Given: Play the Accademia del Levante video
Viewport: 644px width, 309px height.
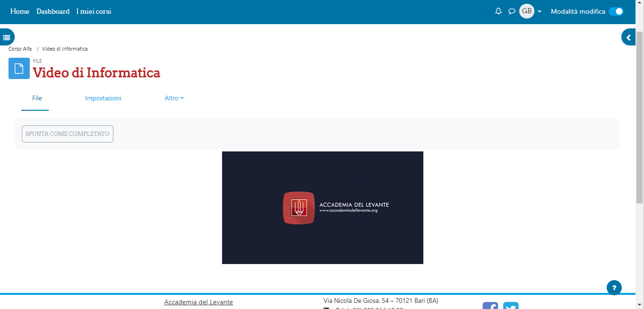Looking at the screenshot, I should click(322, 208).
